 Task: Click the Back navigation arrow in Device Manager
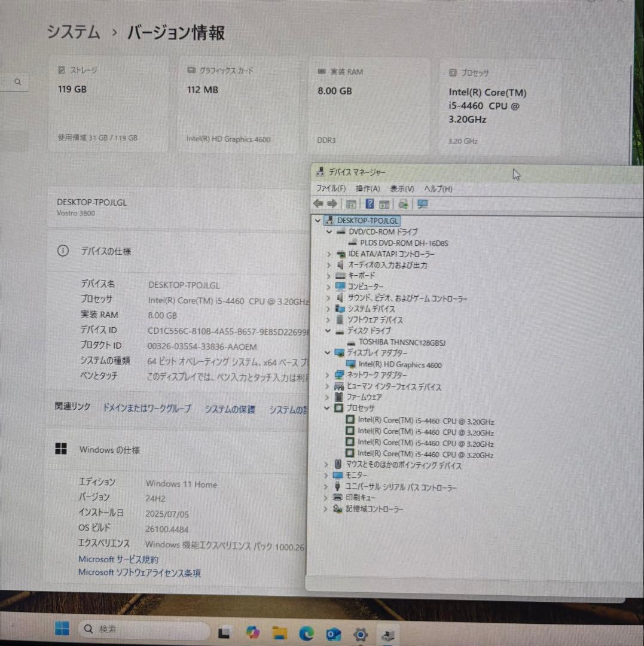[318, 203]
